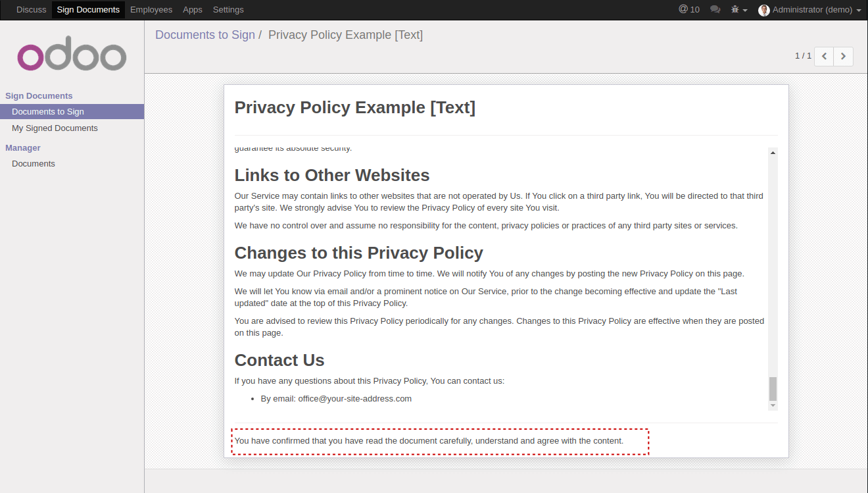
Task: Click the Odoo logo in sidebar
Action: click(x=72, y=57)
